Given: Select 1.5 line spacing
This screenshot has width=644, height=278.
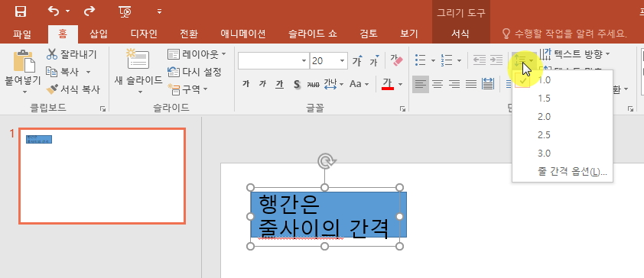Looking at the screenshot, I should tap(562, 99).
